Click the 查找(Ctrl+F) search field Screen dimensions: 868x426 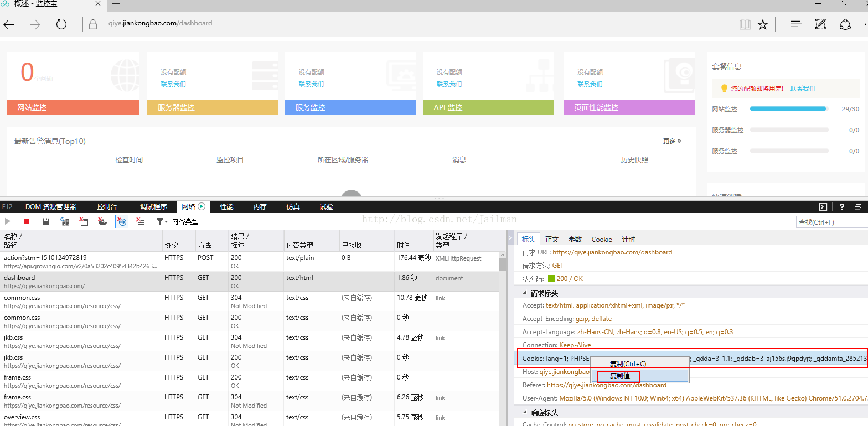[x=831, y=222]
